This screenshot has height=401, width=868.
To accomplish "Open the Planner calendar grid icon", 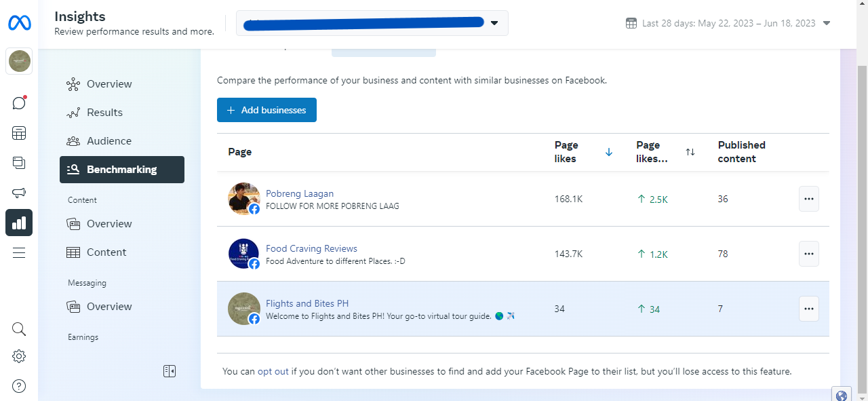I will click(19, 133).
